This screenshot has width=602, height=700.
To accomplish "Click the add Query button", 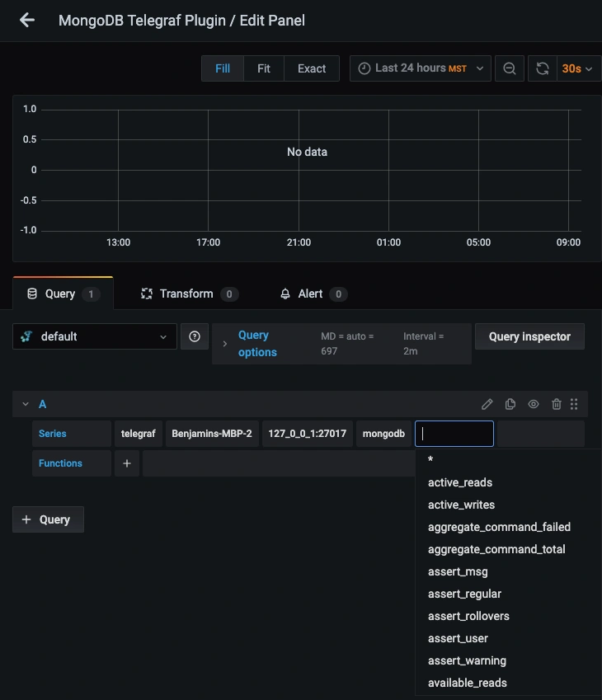I will pos(48,519).
